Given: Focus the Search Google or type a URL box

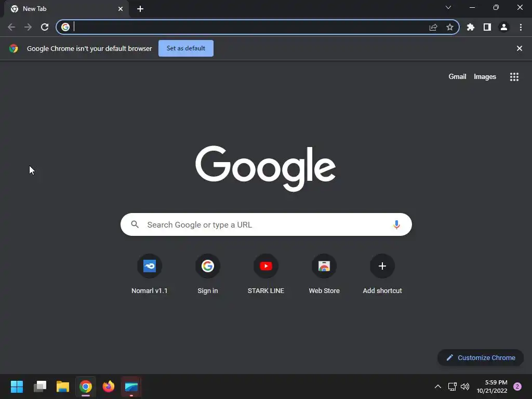Looking at the screenshot, I should point(267,224).
